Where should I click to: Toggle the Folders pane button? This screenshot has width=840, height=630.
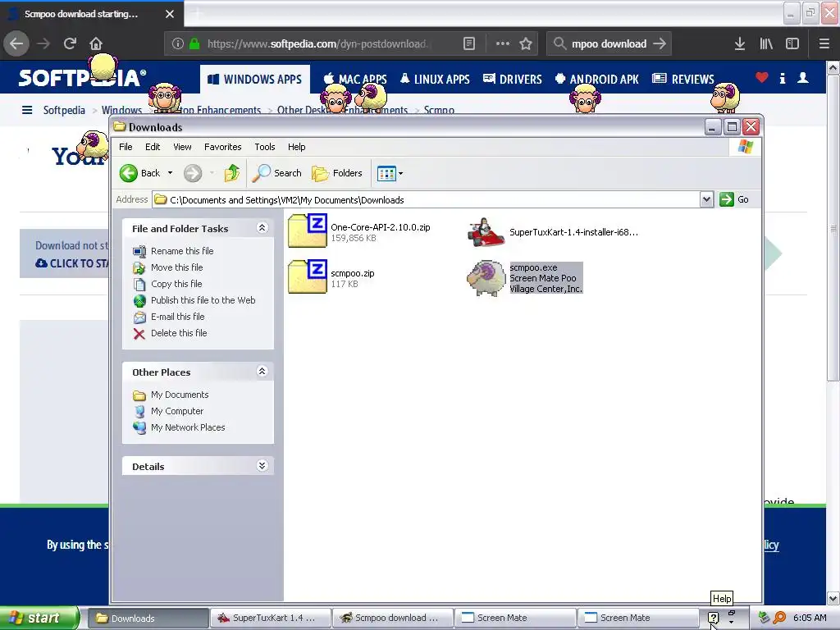tap(337, 173)
